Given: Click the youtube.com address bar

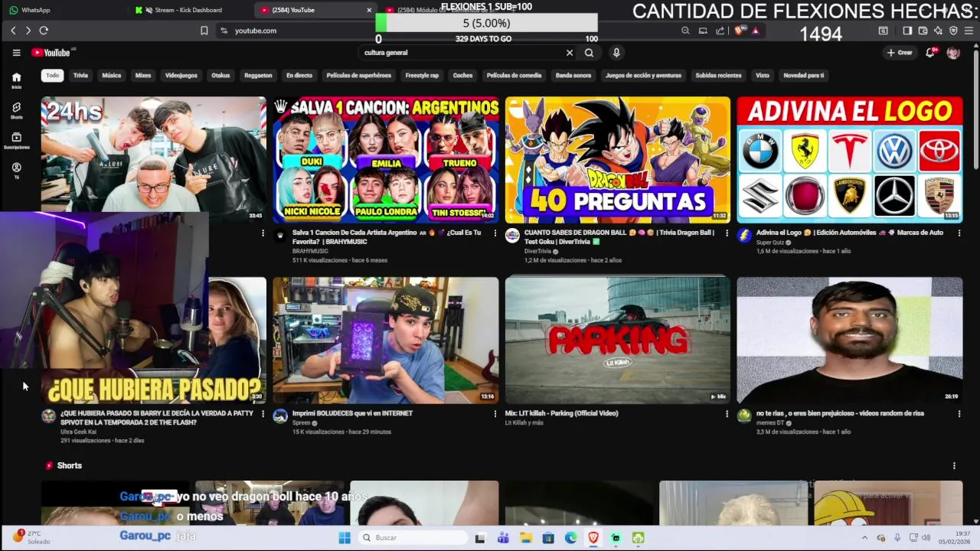Looking at the screenshot, I should tap(444, 31).
